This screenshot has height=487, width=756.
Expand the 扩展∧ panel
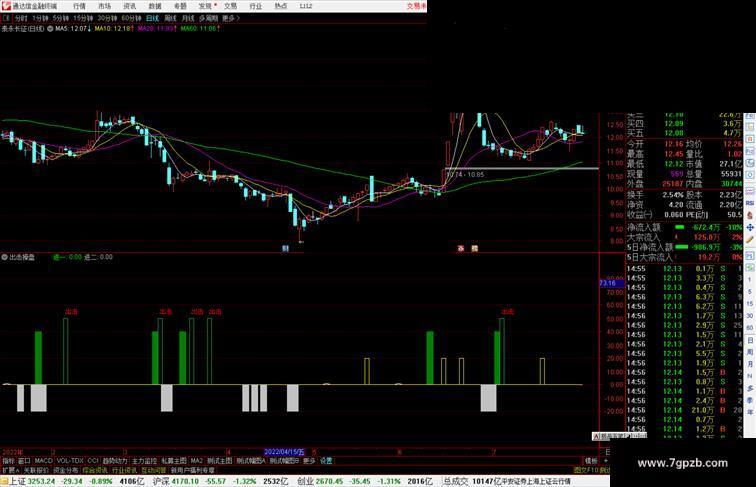(11, 470)
